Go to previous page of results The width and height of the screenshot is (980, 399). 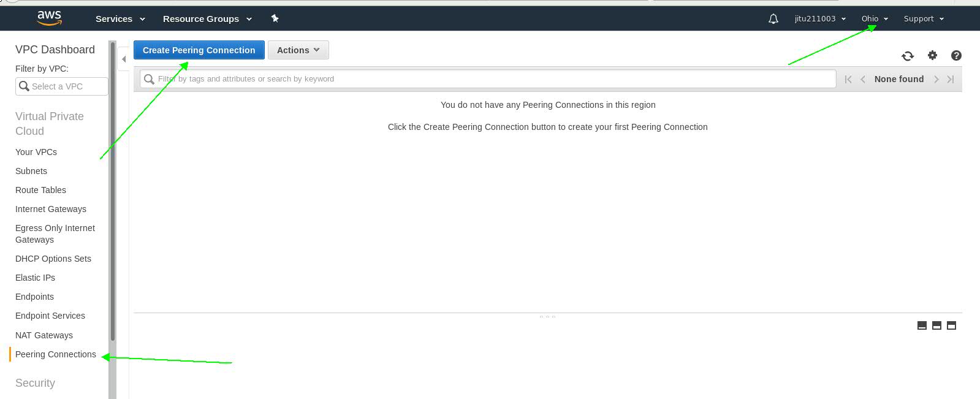863,79
